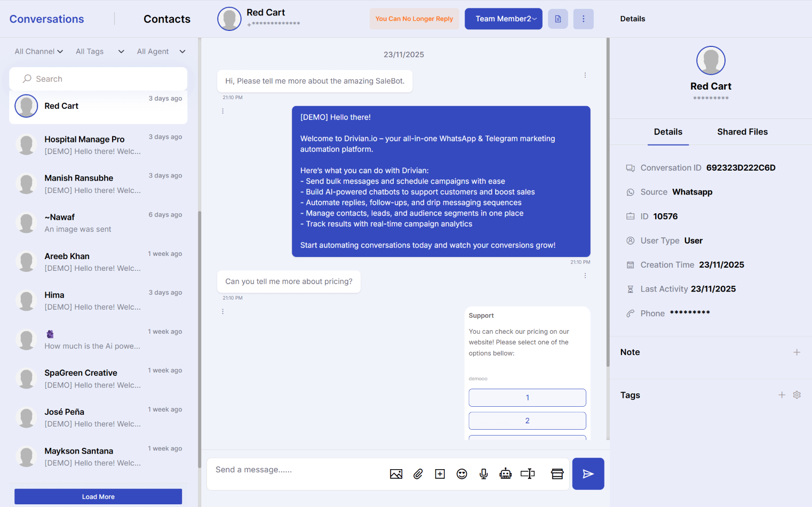The height and width of the screenshot is (507, 812).
Task: Click the storefront catalog icon in composer
Action: click(557, 474)
